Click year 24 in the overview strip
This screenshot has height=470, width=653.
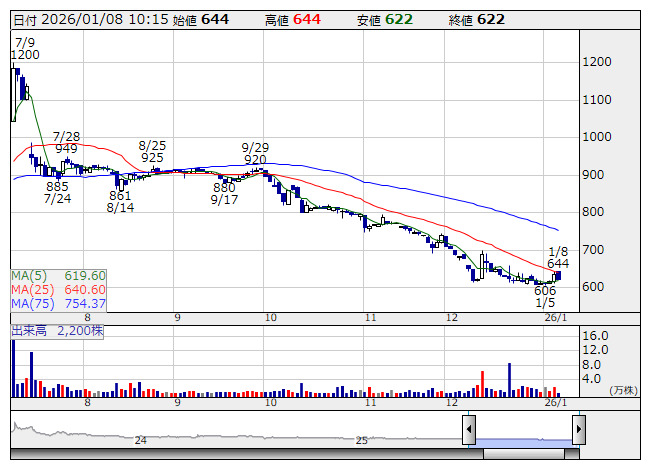tap(141, 440)
